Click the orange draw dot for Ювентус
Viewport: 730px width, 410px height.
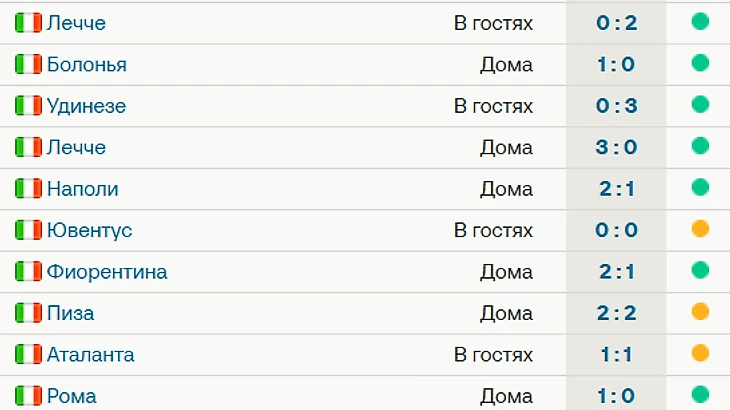click(x=700, y=229)
